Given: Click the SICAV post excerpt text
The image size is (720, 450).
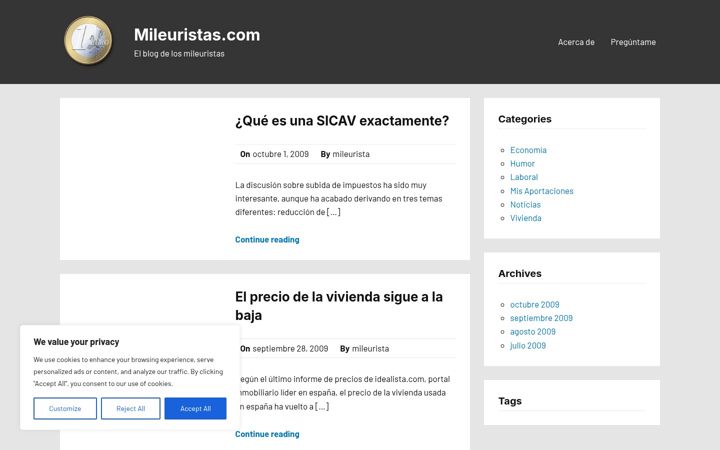Looking at the screenshot, I should [x=339, y=198].
